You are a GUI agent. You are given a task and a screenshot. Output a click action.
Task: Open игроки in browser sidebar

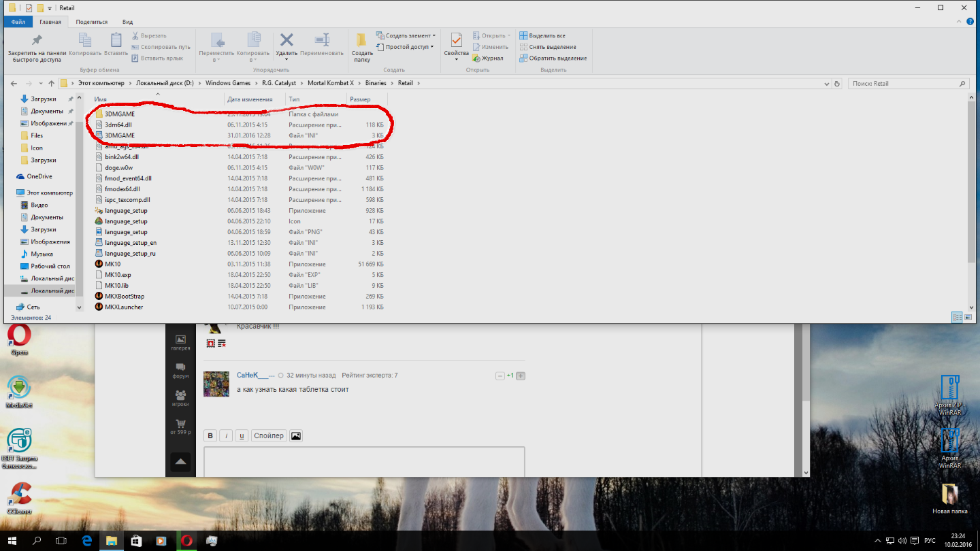coord(180,398)
